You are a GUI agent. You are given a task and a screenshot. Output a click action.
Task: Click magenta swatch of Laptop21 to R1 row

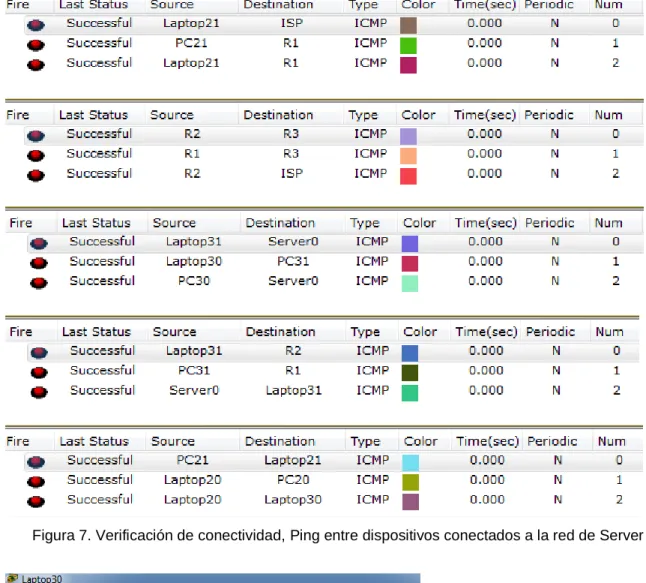click(408, 65)
